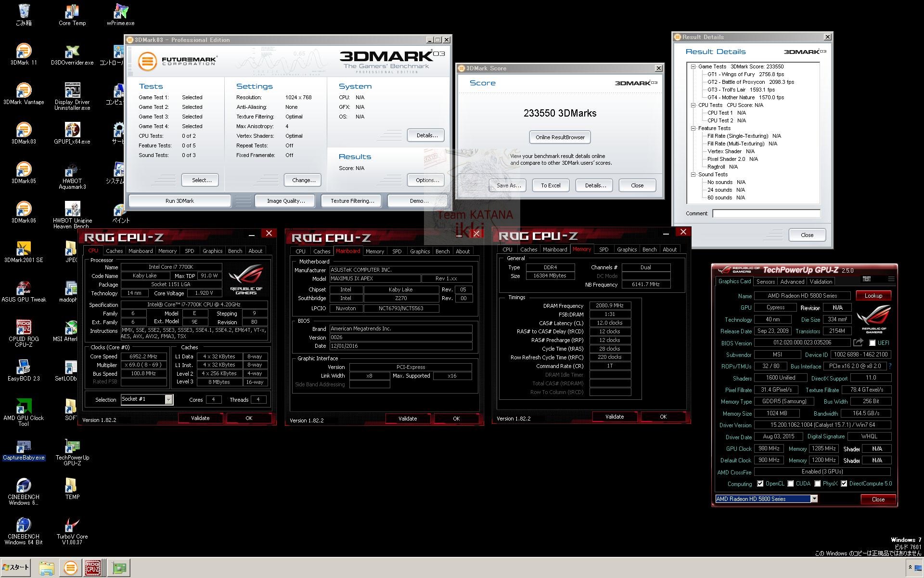Screen dimensions: 924x578
Task: Open the HWBOT Unigine Heaven Bench icon
Action: pos(72,215)
